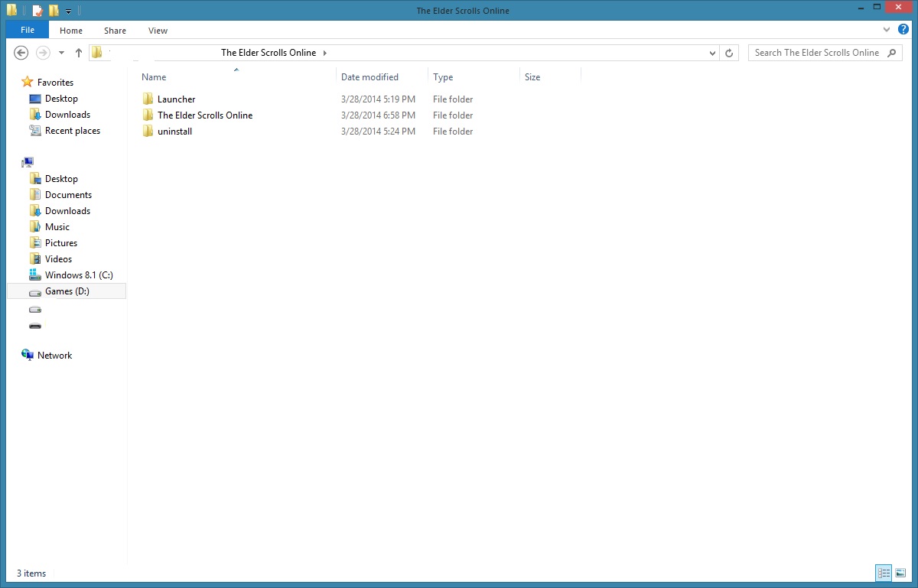Open Windows 8.1 (C:) drive
Screen dimensions: 918x588
[78, 275]
